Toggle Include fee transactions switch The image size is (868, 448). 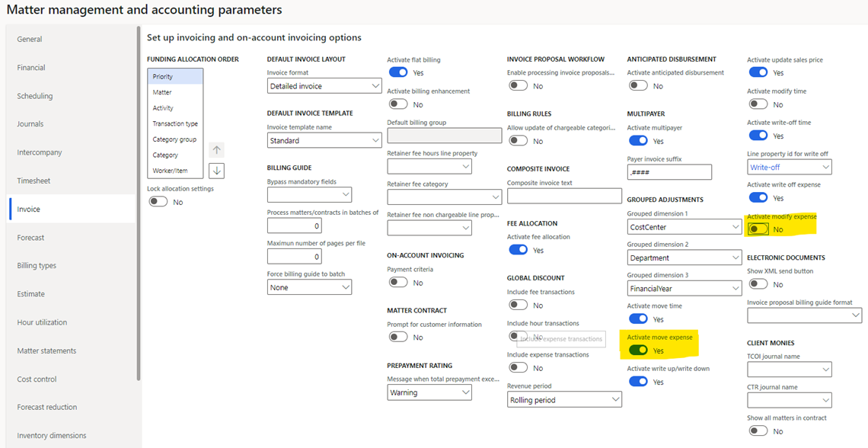tap(519, 305)
